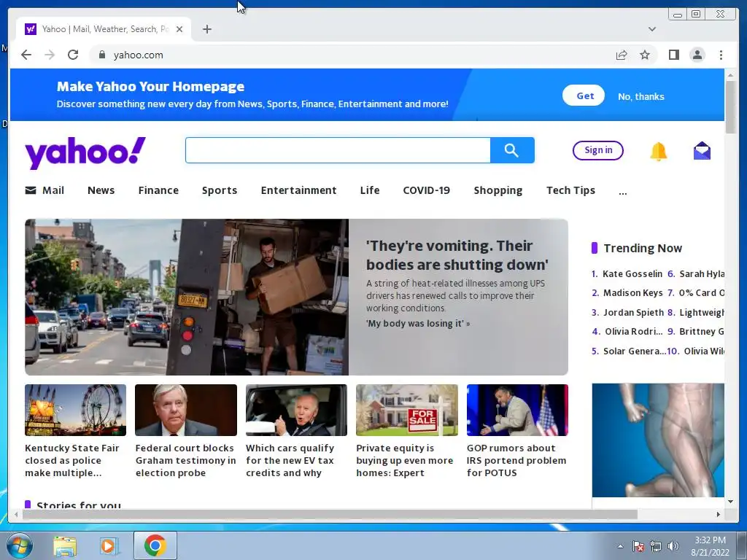Open the Chrome three-dot menu
This screenshot has width=747, height=560.
coord(721,55)
